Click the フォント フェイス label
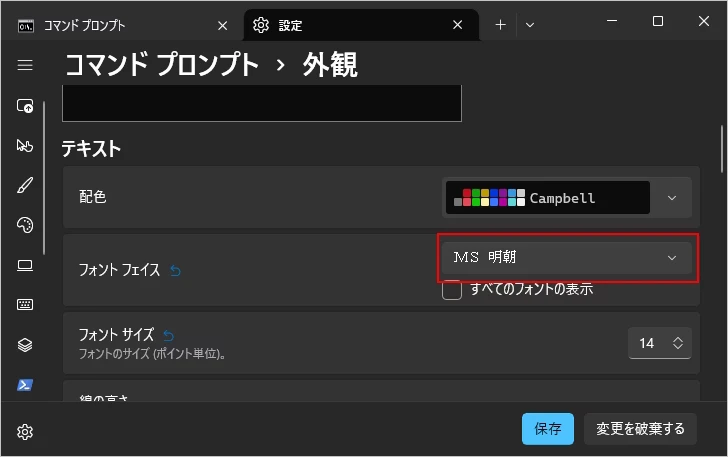The height and width of the screenshot is (457, 728). click(x=119, y=270)
